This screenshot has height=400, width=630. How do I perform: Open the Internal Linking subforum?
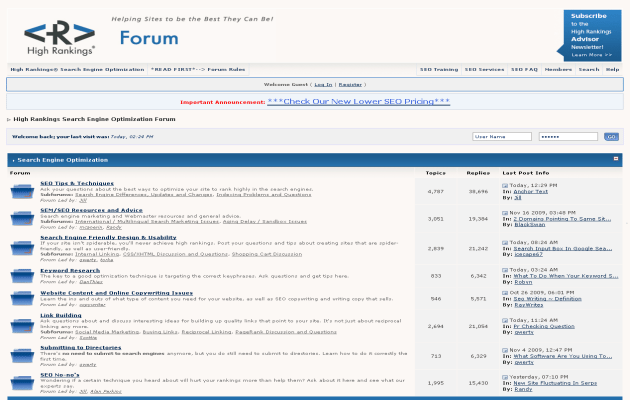click(x=97, y=254)
